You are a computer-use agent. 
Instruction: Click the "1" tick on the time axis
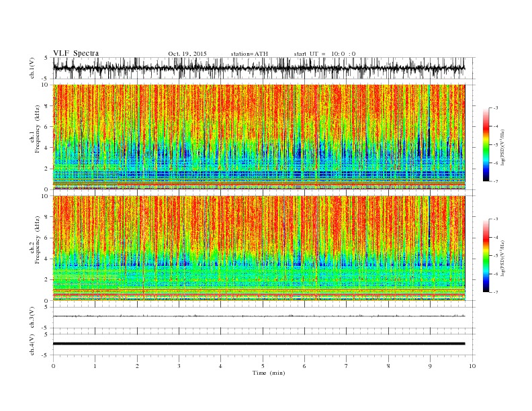pyautogui.click(x=95, y=366)
